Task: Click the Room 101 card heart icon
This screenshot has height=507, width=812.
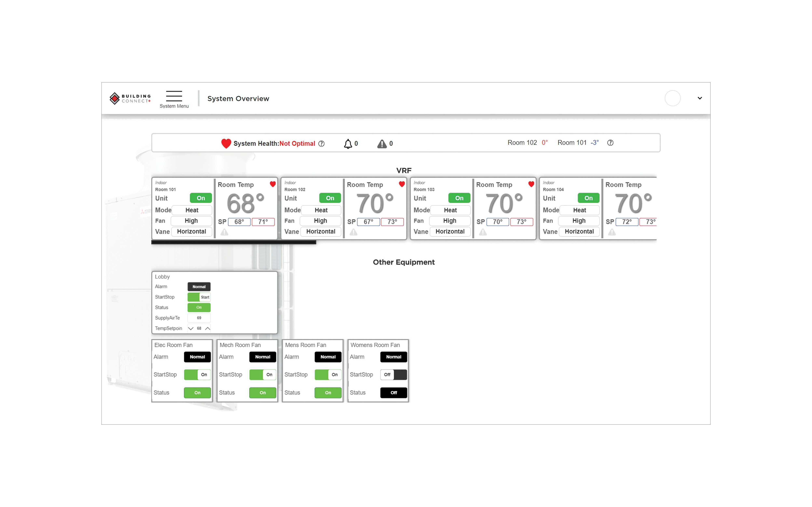Action: [272, 184]
